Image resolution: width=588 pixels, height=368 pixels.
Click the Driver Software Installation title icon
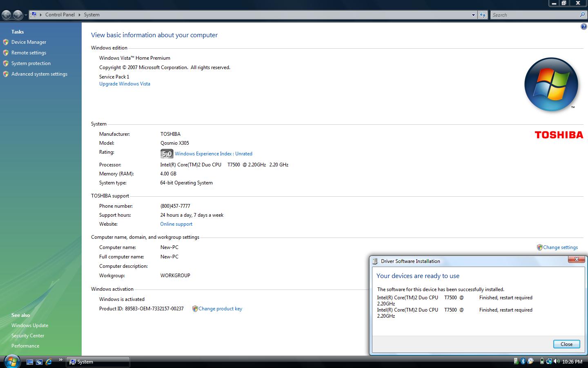375,261
